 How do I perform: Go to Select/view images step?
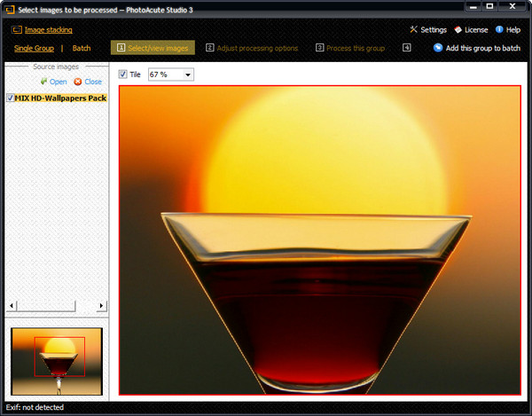(x=153, y=48)
